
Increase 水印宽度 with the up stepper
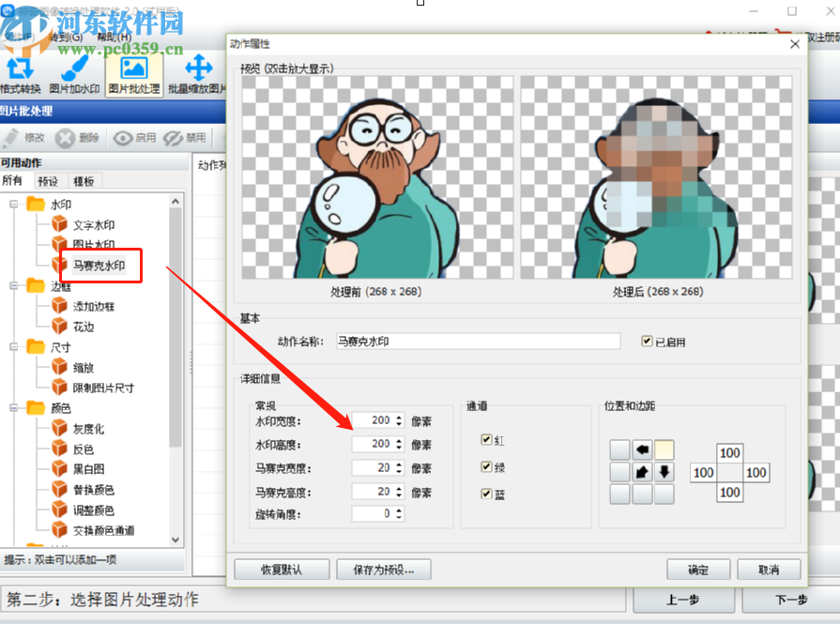pos(399,418)
